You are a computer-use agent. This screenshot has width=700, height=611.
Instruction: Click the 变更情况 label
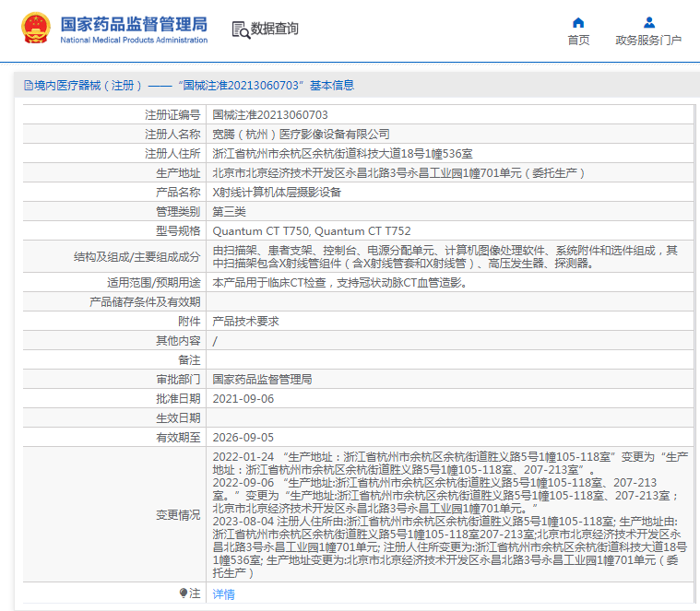pos(178,515)
